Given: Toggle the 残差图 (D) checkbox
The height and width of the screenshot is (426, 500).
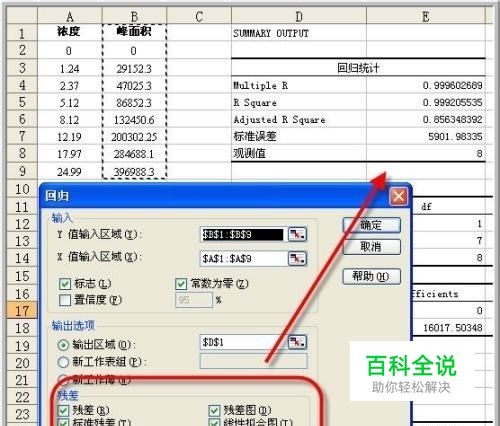Looking at the screenshot, I should click(x=214, y=410).
